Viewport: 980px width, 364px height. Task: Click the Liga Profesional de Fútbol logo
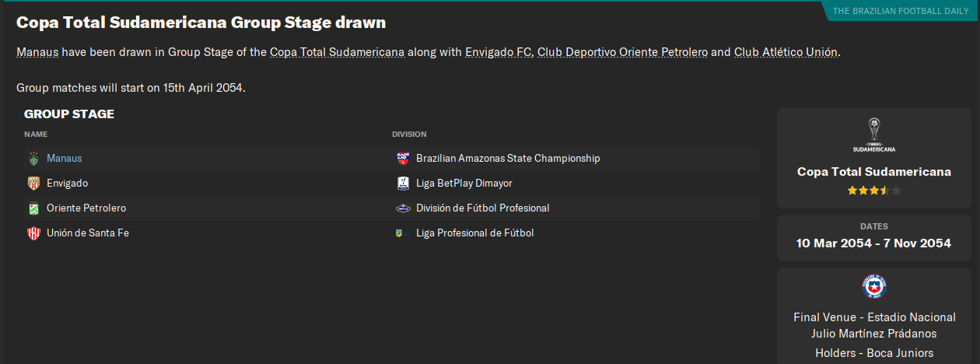[x=401, y=233]
